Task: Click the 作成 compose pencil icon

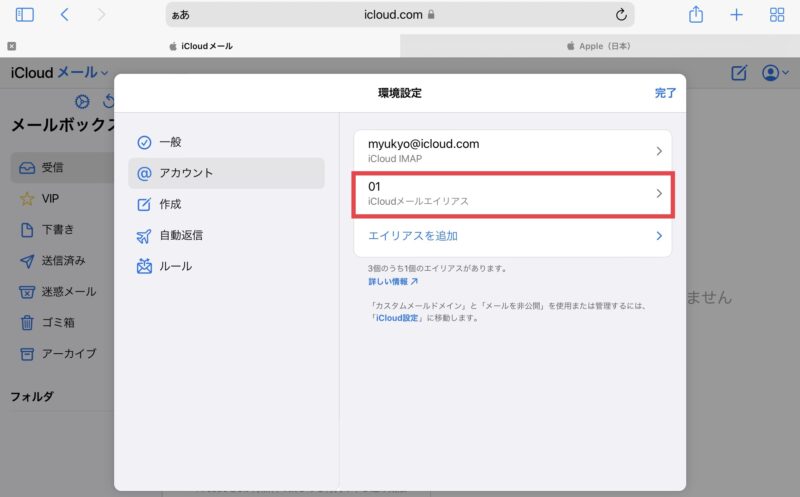Action: 144,205
